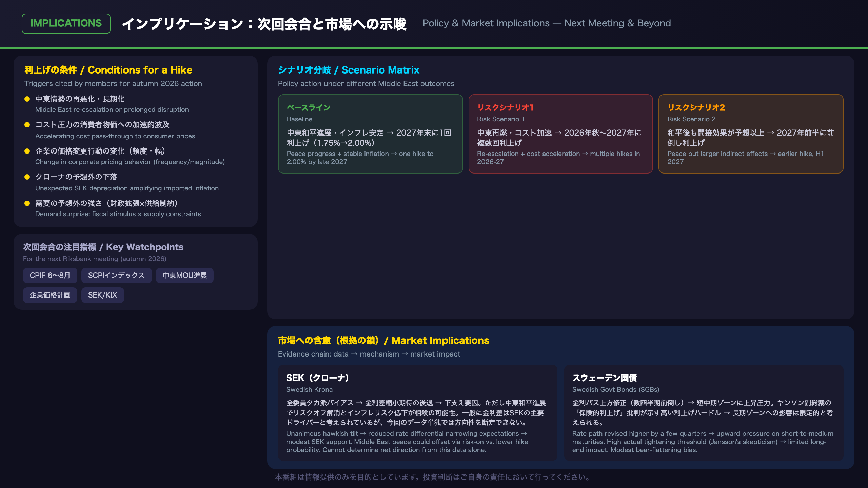Open the ベースライン scenario card

tap(370, 134)
